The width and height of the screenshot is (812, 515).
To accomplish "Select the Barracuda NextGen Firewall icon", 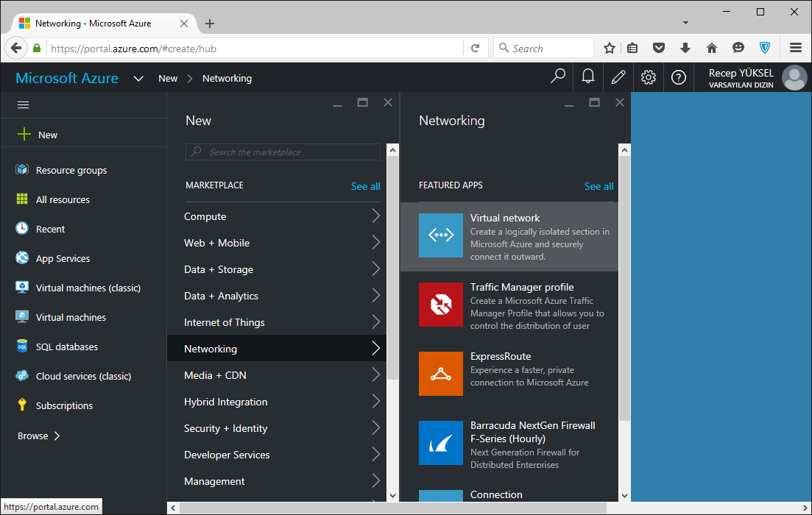I will pyautogui.click(x=441, y=443).
